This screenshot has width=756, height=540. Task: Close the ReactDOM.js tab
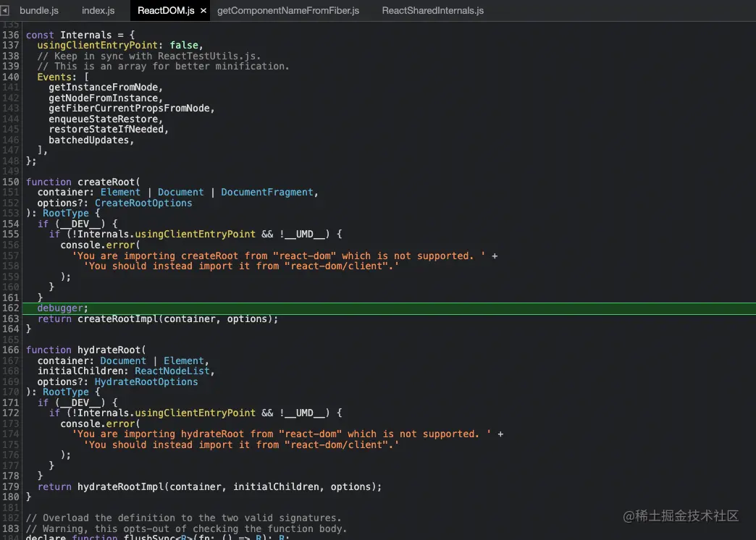203,11
